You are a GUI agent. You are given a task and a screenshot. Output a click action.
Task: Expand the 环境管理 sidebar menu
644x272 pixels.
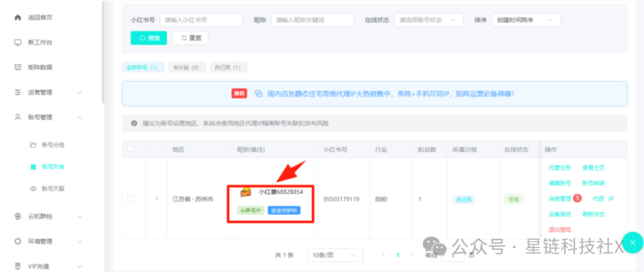click(x=80, y=241)
